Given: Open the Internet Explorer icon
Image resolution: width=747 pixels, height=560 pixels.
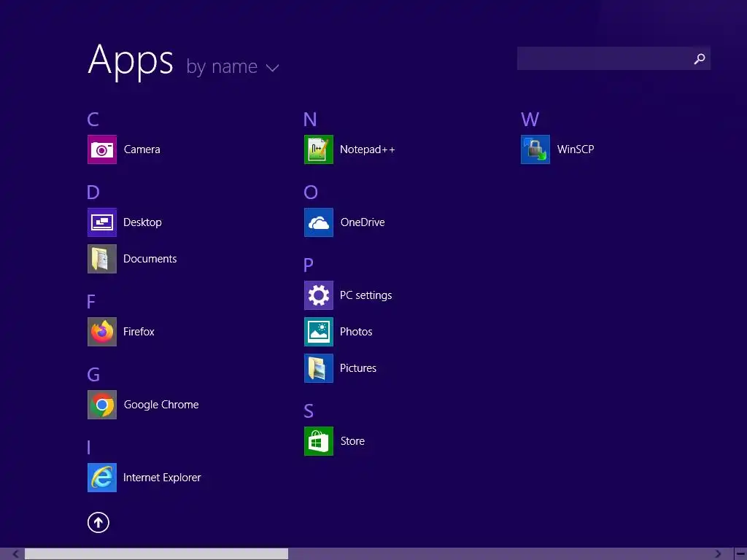Looking at the screenshot, I should tap(102, 478).
